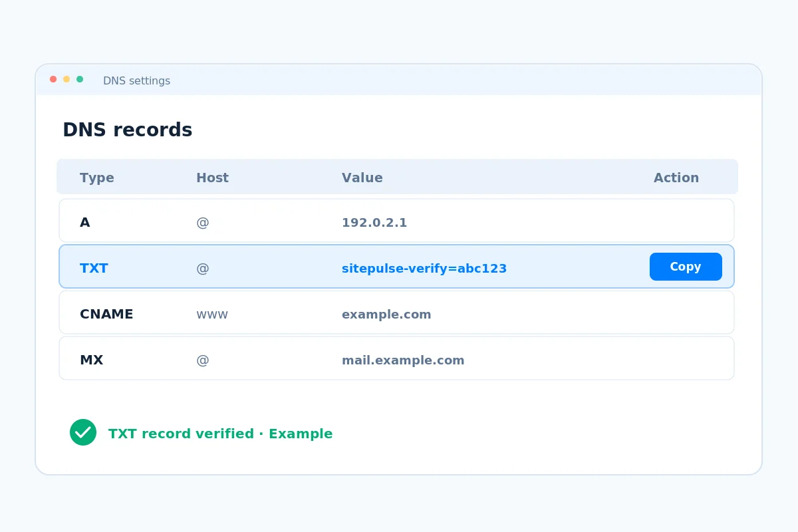
Task: Click the Type column header
Action: tap(97, 178)
